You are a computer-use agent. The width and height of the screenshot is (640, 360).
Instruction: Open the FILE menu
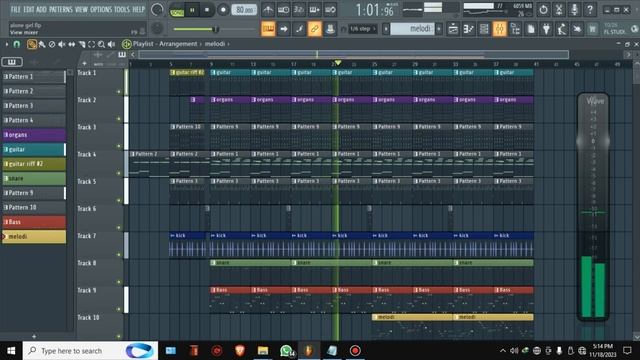pos(16,9)
